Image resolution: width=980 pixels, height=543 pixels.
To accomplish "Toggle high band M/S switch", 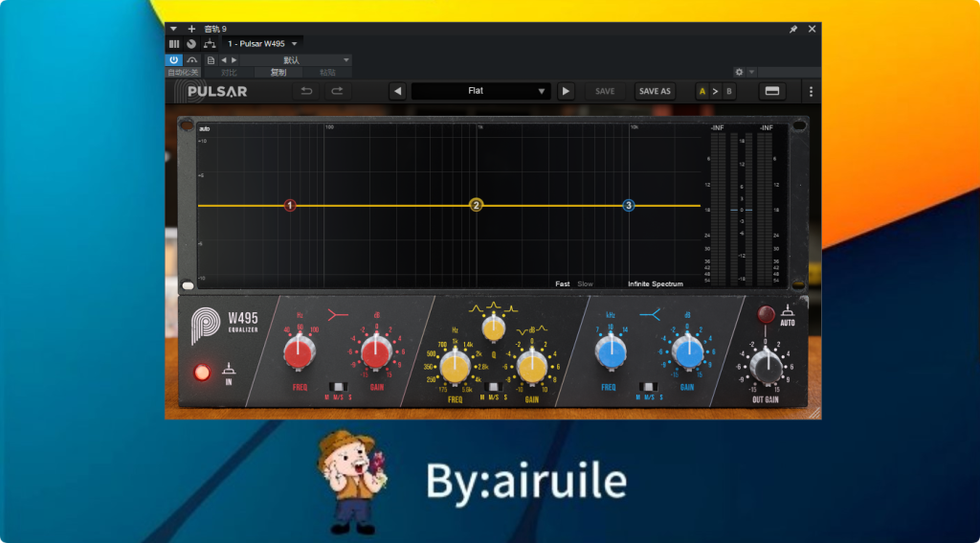I will point(649,387).
